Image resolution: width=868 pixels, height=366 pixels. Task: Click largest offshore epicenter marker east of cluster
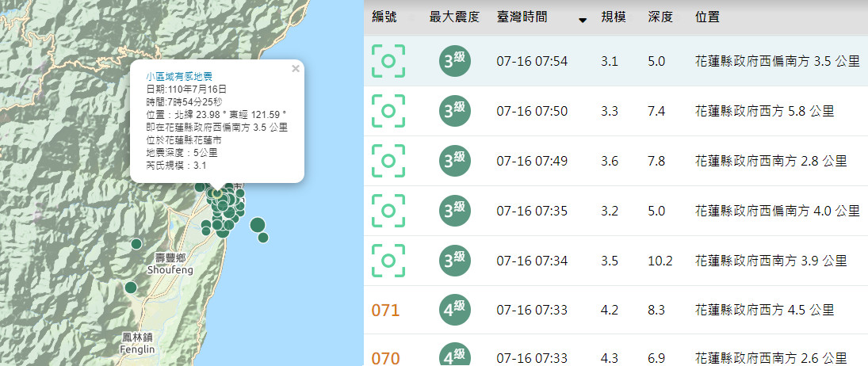point(257,225)
